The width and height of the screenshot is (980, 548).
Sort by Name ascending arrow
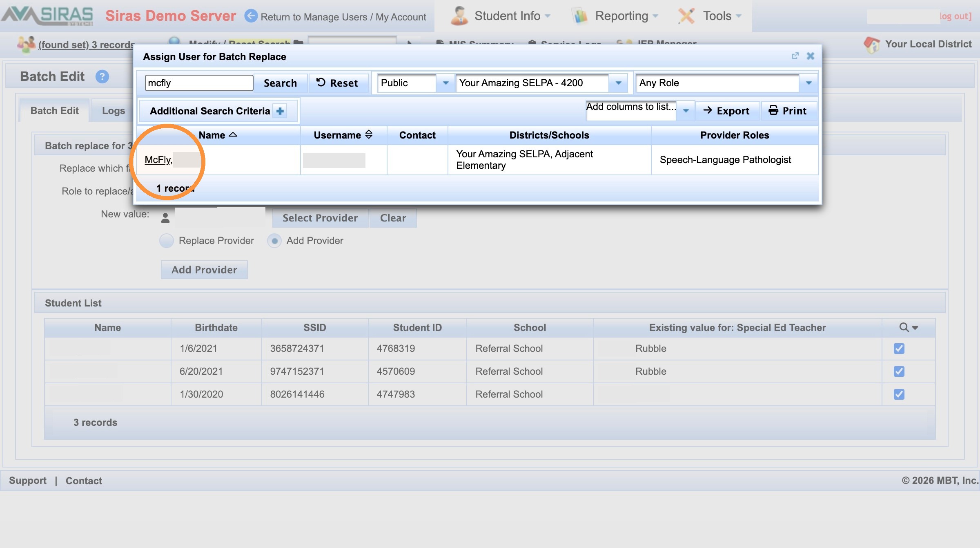(233, 134)
